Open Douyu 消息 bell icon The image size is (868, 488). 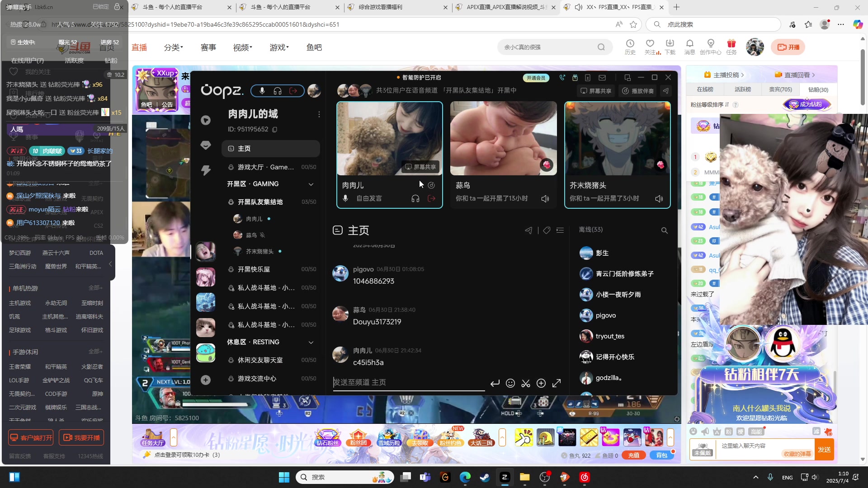pos(689,47)
